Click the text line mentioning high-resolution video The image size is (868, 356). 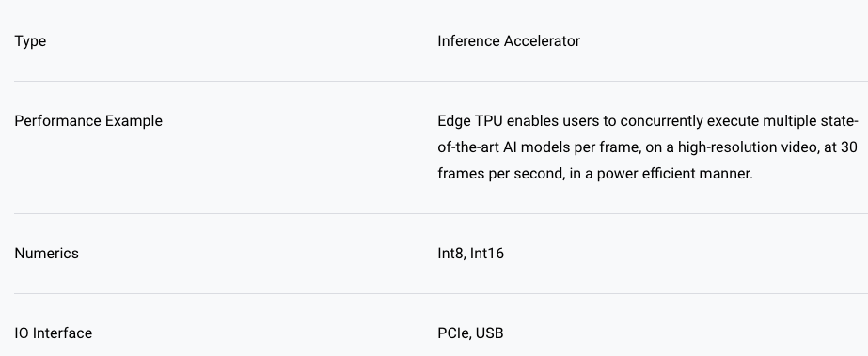[x=647, y=147]
